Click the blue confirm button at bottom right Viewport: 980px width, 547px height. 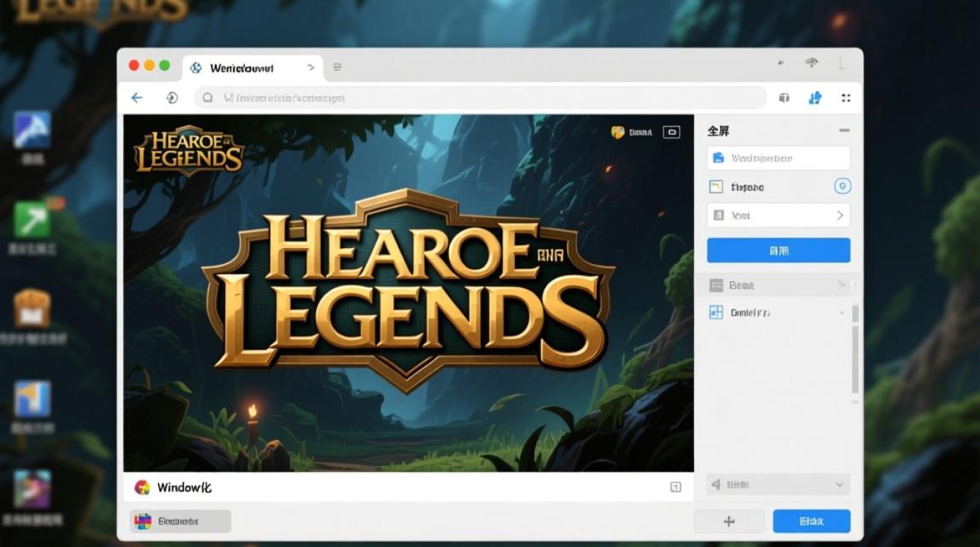click(x=812, y=521)
